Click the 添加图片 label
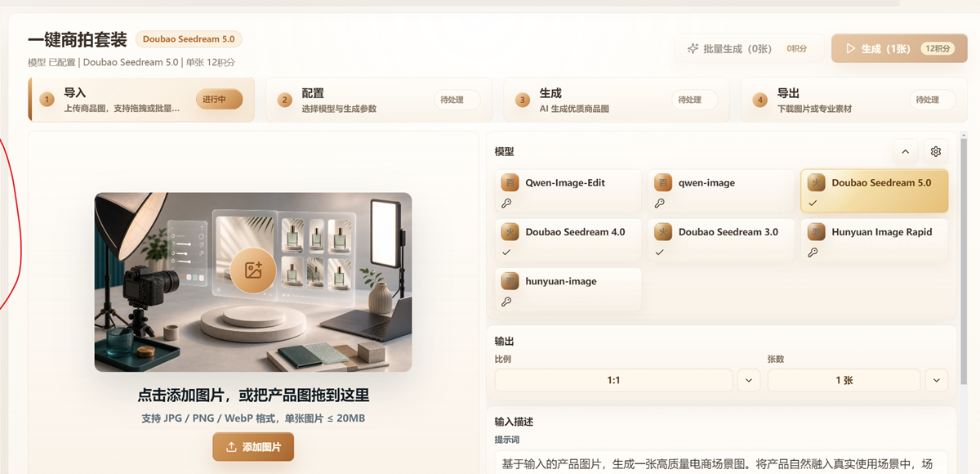980x474 pixels. (x=261, y=448)
